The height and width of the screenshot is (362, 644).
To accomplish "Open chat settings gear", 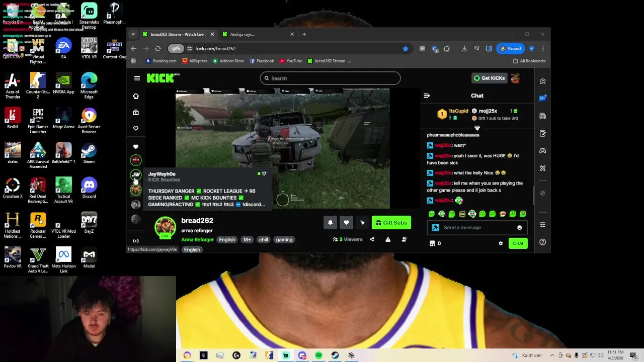I will 501,243.
